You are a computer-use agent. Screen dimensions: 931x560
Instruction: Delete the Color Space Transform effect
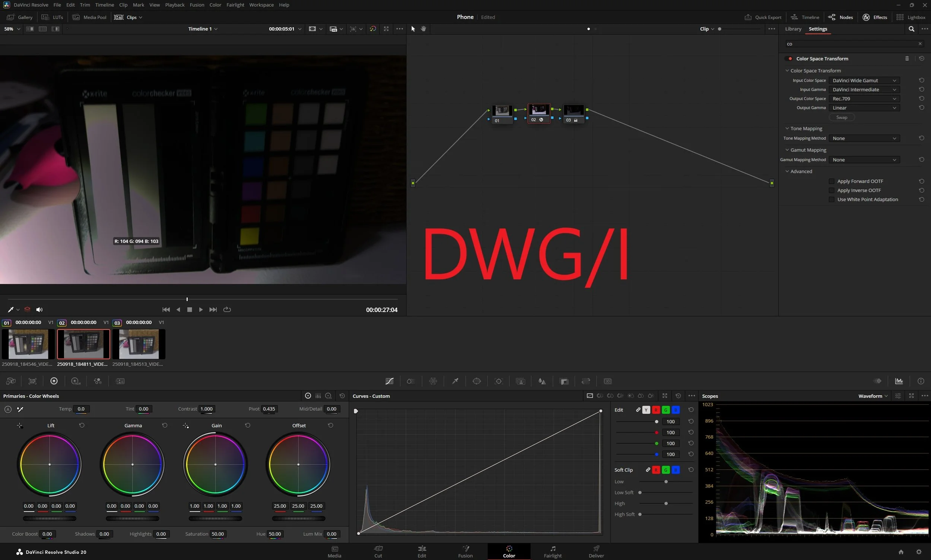[907, 58]
